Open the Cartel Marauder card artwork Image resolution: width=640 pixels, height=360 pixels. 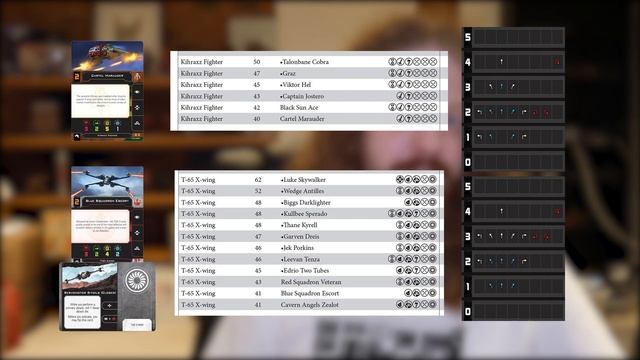[x=107, y=56]
